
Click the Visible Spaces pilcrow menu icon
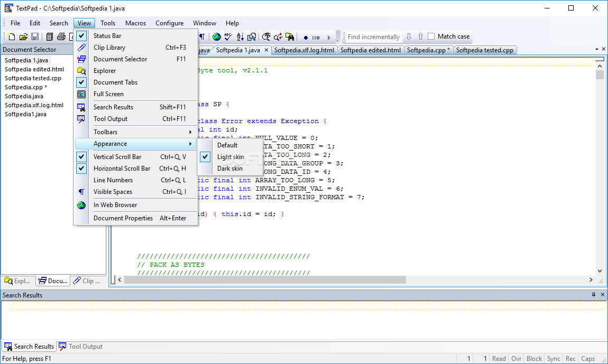pos(81,192)
